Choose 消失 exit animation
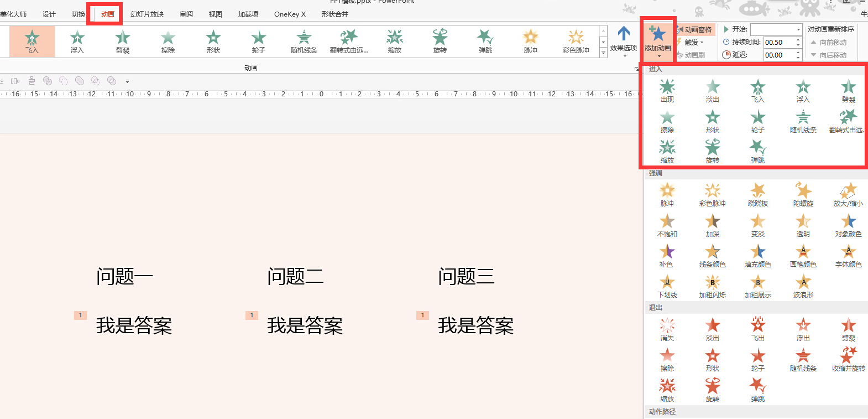This screenshot has height=419, width=868. tap(667, 329)
